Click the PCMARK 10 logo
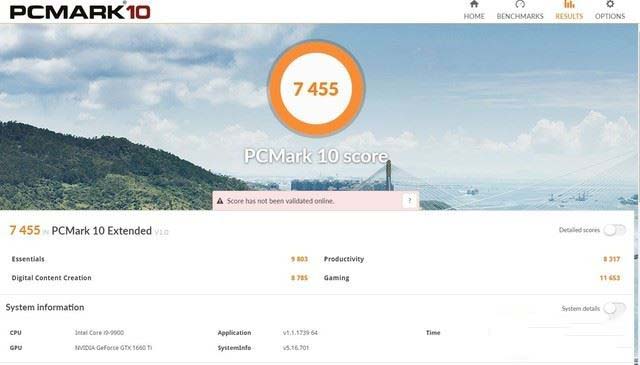This screenshot has width=640, height=365. point(80,11)
